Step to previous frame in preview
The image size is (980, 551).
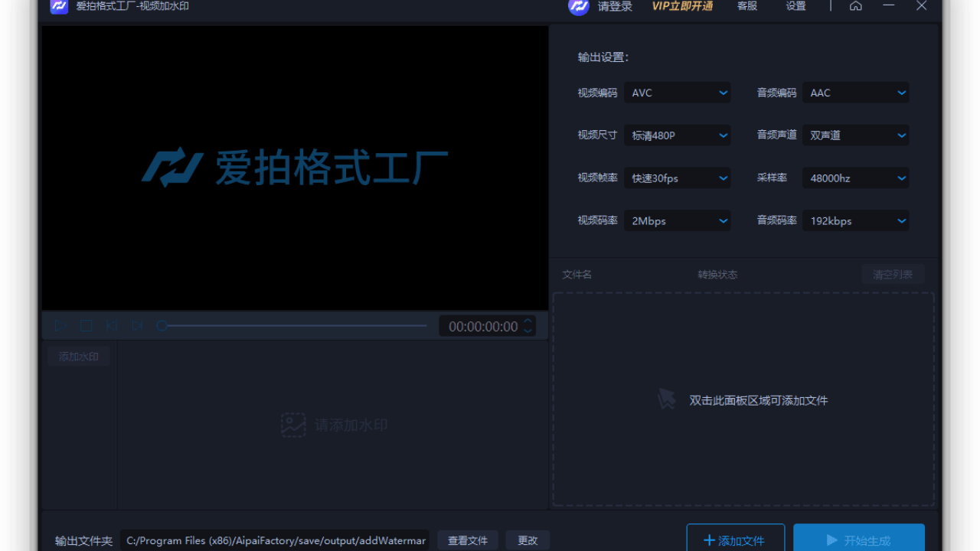coord(111,325)
